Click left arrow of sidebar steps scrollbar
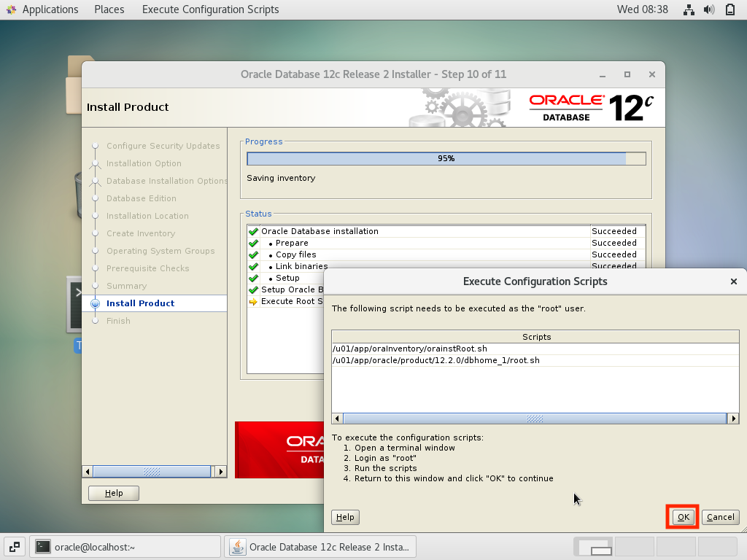747x560 pixels. coord(88,472)
